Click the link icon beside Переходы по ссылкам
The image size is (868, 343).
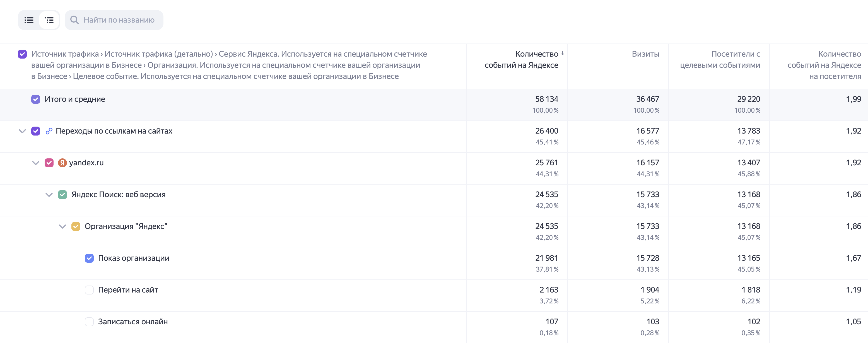tap(49, 131)
